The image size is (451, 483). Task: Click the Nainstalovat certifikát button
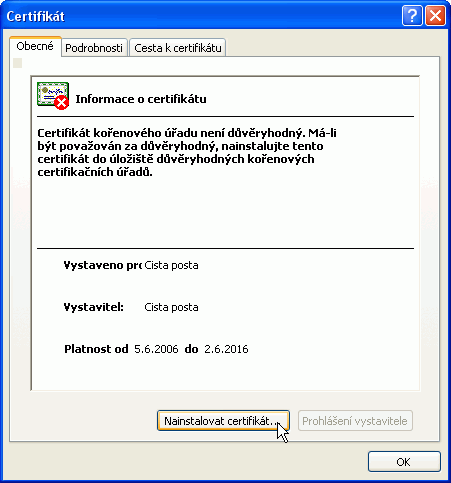pyautogui.click(x=223, y=421)
